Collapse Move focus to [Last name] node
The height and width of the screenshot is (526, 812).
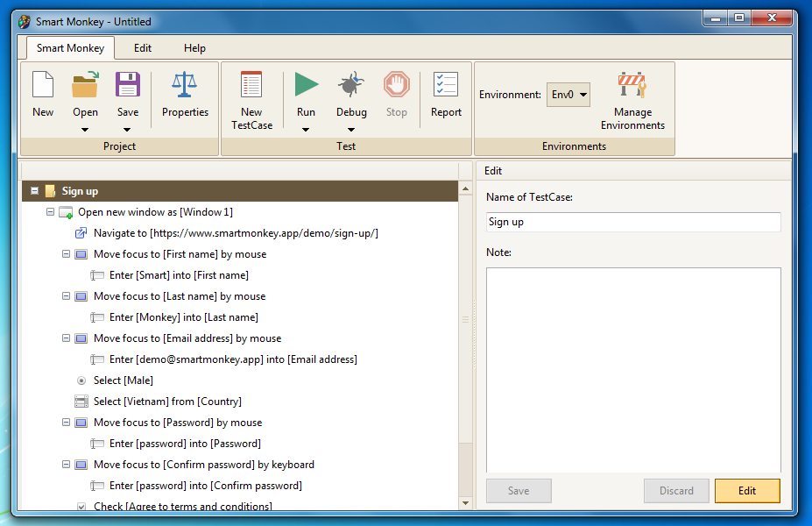66,296
